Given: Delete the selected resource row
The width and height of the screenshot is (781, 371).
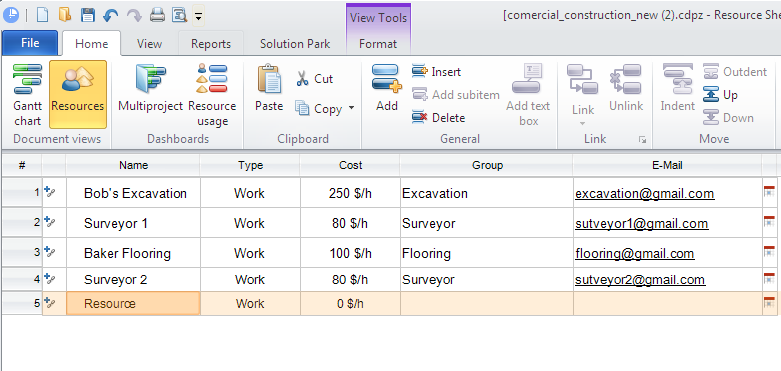Looking at the screenshot, I should click(x=438, y=118).
